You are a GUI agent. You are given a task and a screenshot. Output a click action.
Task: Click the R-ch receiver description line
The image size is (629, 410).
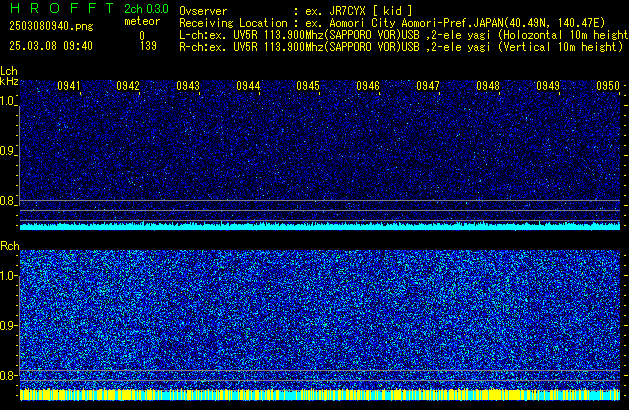401,47
